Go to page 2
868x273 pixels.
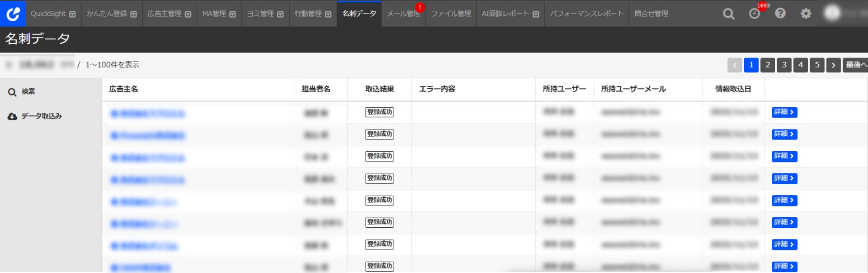(768, 65)
